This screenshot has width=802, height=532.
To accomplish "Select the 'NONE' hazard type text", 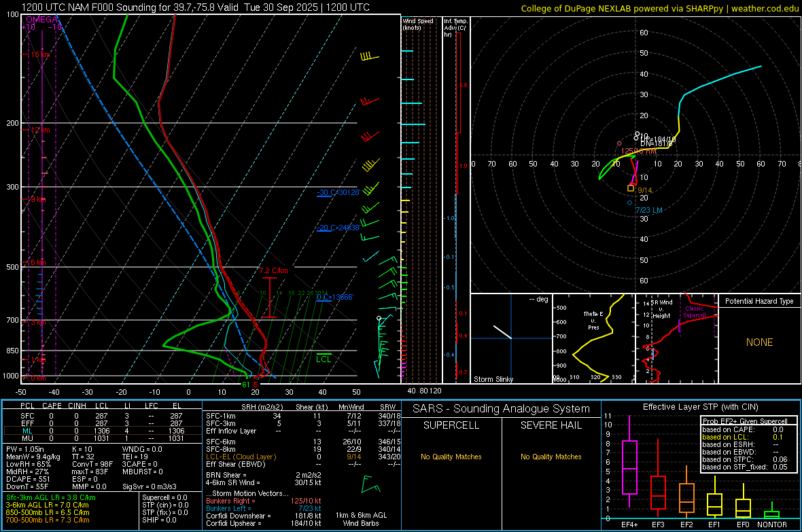I will (759, 342).
